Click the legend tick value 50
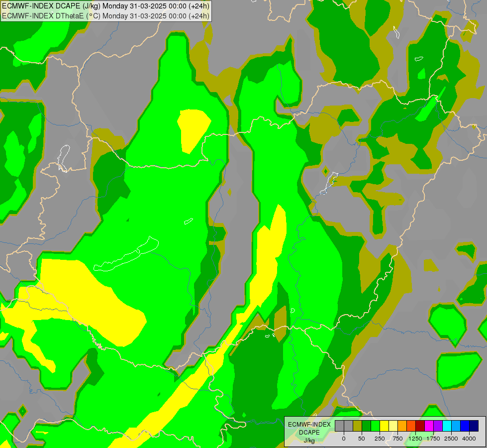The image size is (487, 448). pos(362,439)
